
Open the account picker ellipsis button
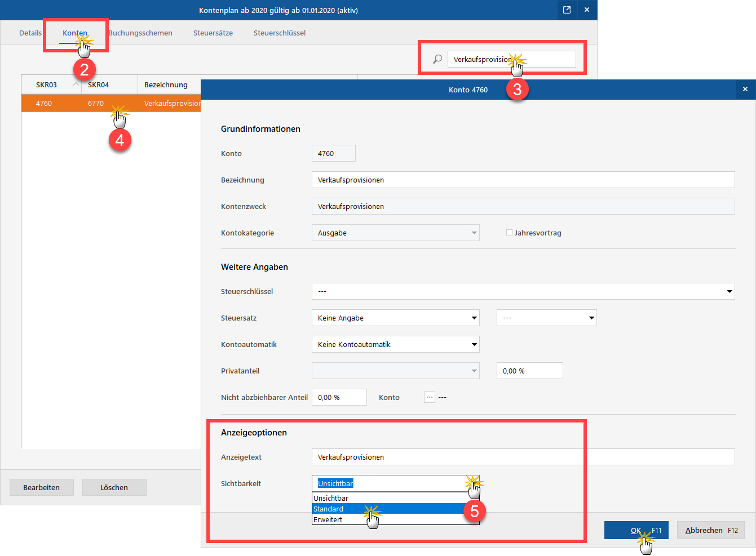(x=430, y=397)
